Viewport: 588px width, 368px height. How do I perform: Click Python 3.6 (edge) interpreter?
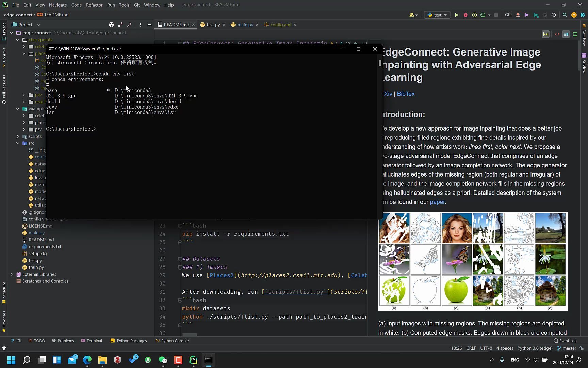pos(535,348)
